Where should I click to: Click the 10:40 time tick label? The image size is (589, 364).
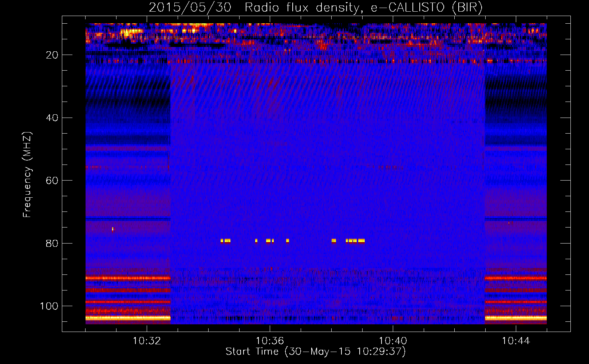(x=393, y=341)
